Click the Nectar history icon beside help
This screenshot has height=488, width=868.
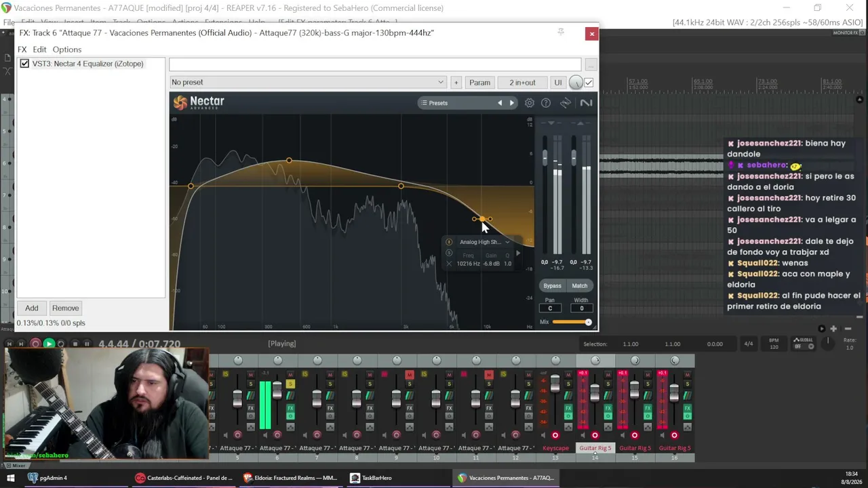(x=566, y=103)
